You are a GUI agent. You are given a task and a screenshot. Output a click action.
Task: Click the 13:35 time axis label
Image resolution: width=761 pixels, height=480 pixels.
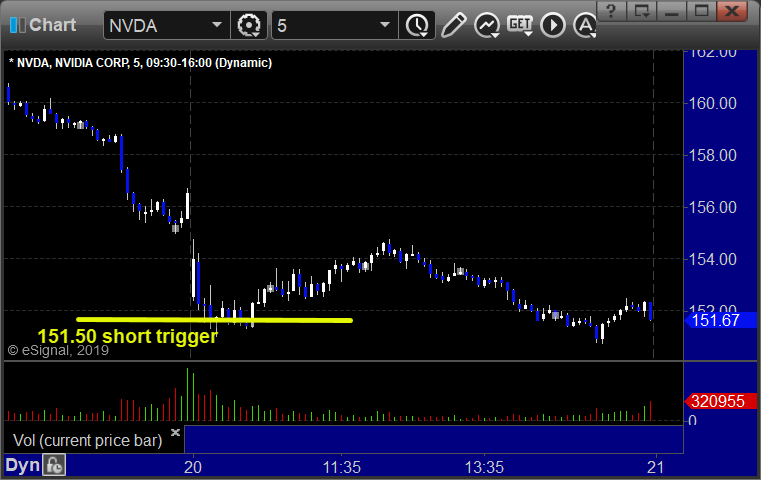(x=484, y=467)
